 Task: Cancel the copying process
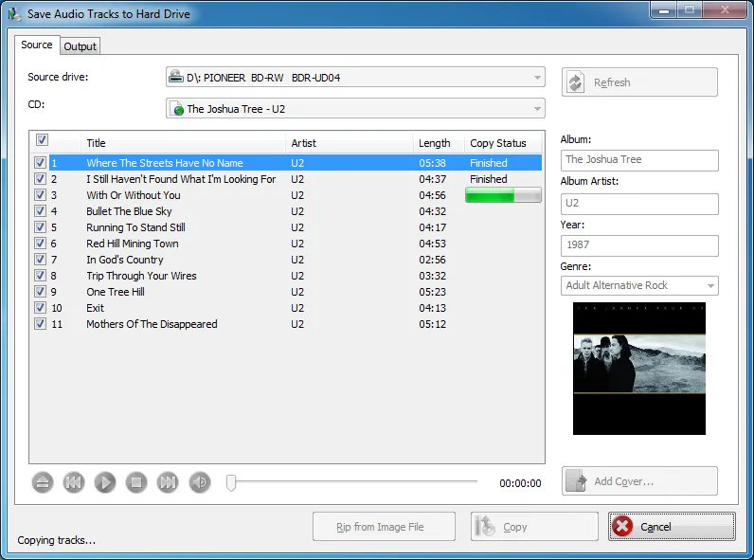672,527
